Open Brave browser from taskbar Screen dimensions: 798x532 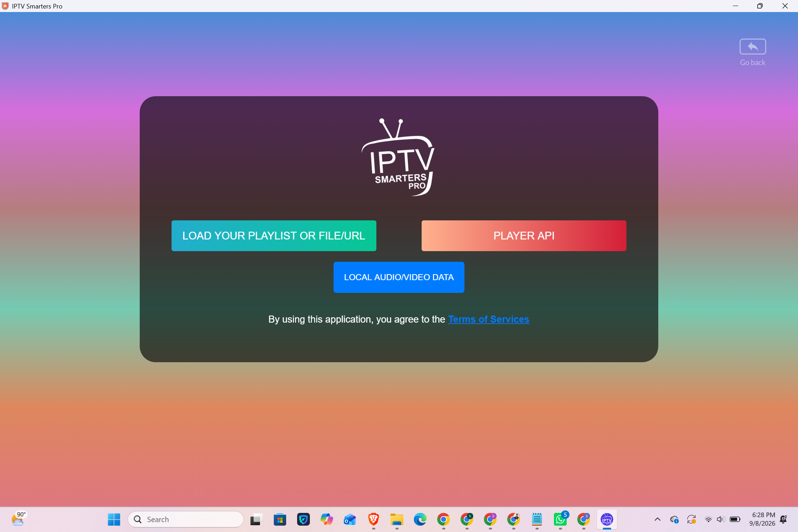tap(374, 519)
